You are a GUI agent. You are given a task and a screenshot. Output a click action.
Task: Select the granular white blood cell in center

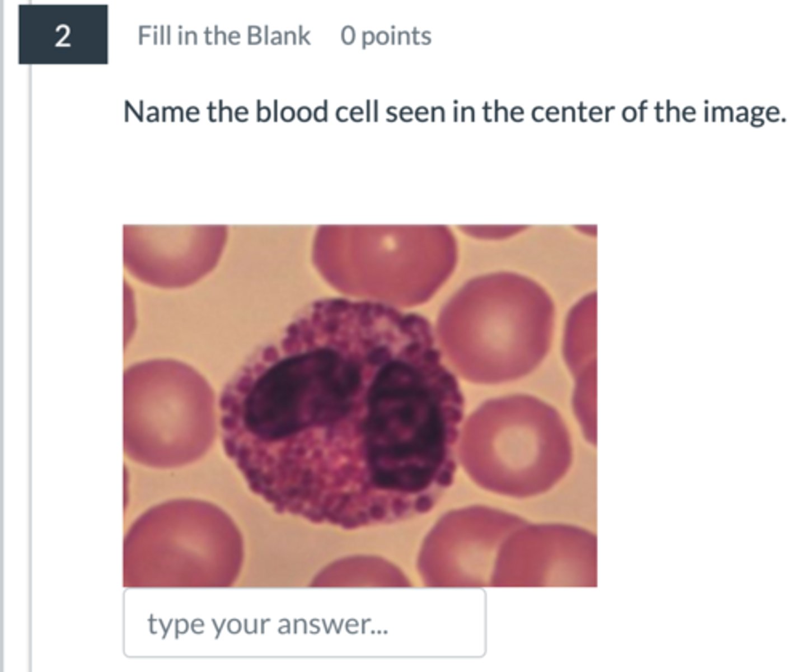(341, 414)
